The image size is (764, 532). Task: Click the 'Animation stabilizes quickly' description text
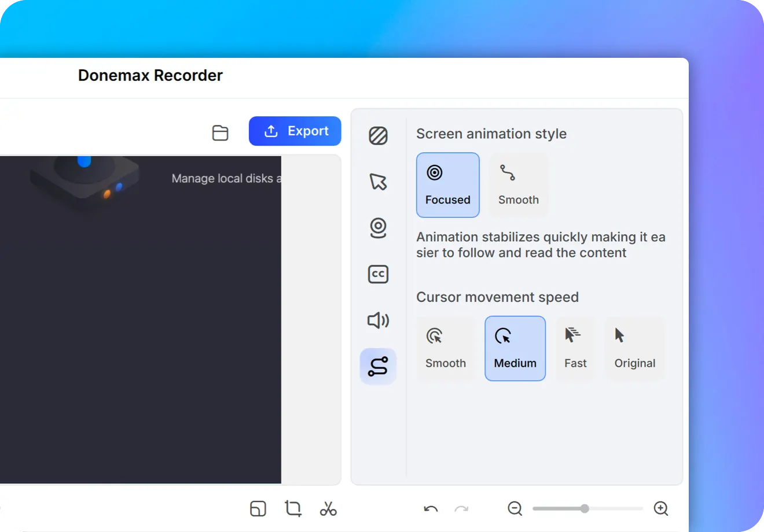point(541,245)
